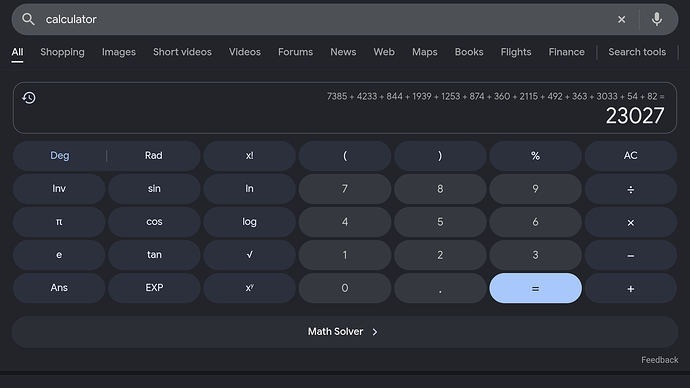Toggle the Inv inverse functions key
The height and width of the screenshot is (388, 690).
[x=59, y=189]
